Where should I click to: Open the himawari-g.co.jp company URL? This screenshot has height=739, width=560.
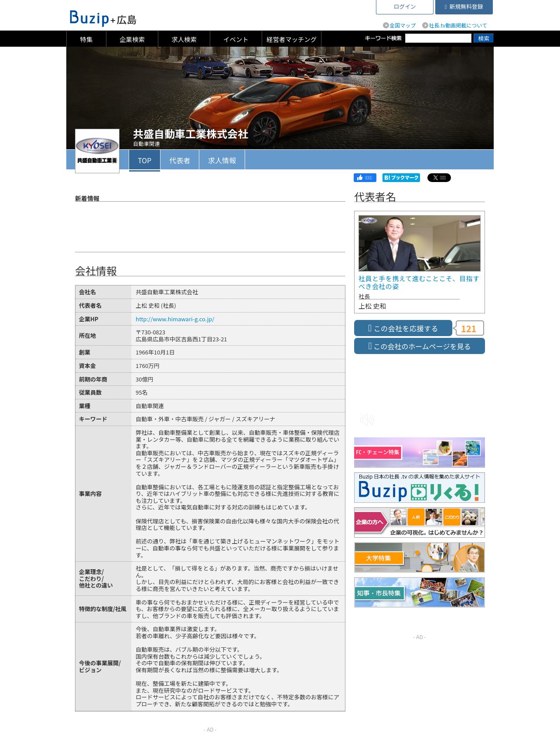[x=175, y=319]
